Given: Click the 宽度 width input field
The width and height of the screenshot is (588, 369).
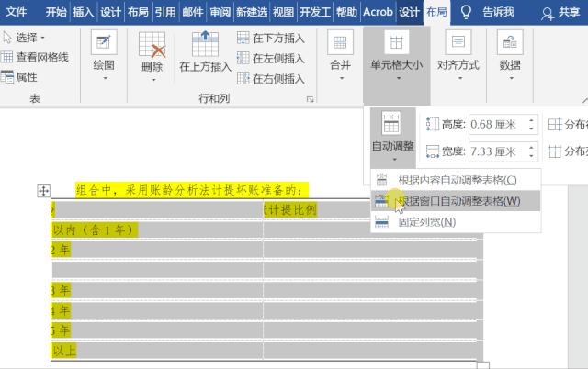Looking at the screenshot, I should [498, 151].
